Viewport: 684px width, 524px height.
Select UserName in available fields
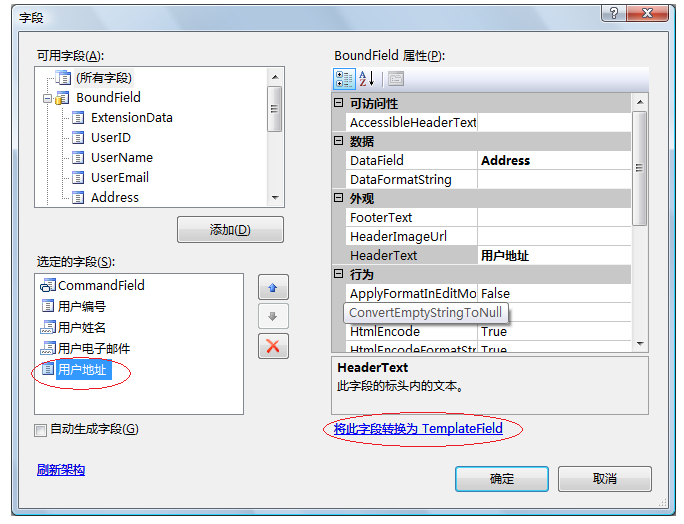tap(122, 158)
